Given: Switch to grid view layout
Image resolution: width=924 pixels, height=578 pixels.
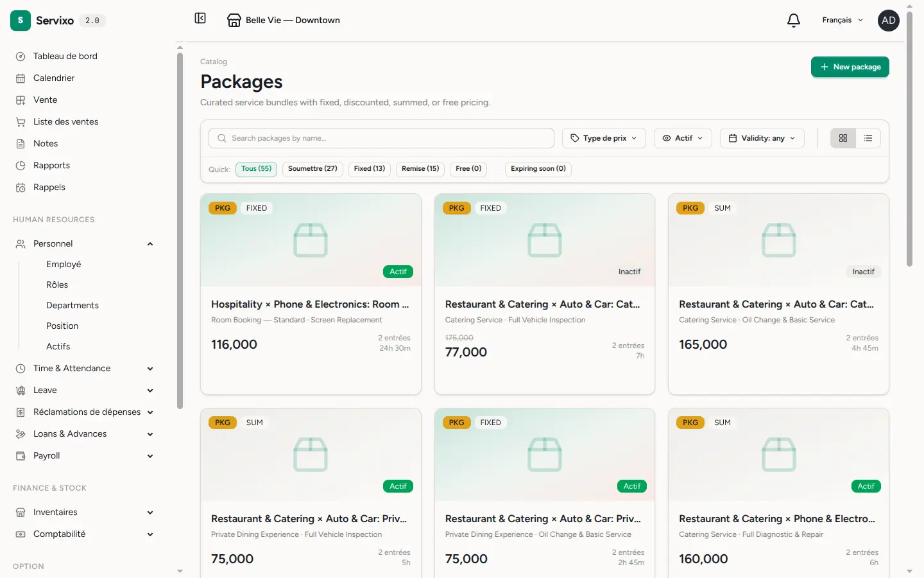Looking at the screenshot, I should [843, 138].
